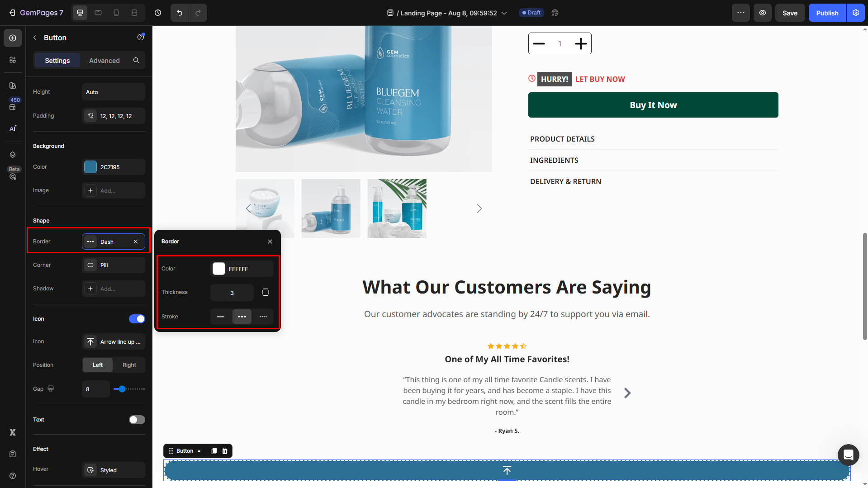Turn off the Icon toggle
Screen dimensions: 868x488
point(137,319)
